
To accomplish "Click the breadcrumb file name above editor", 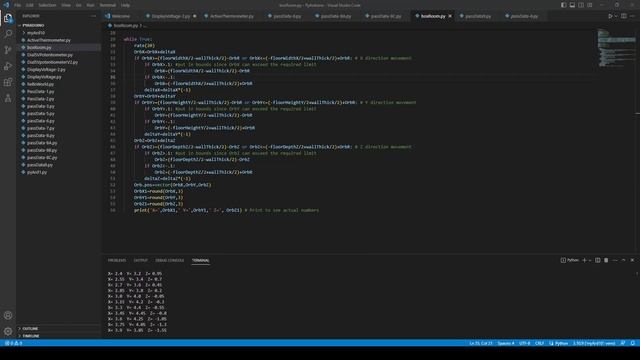I will click(125, 25).
